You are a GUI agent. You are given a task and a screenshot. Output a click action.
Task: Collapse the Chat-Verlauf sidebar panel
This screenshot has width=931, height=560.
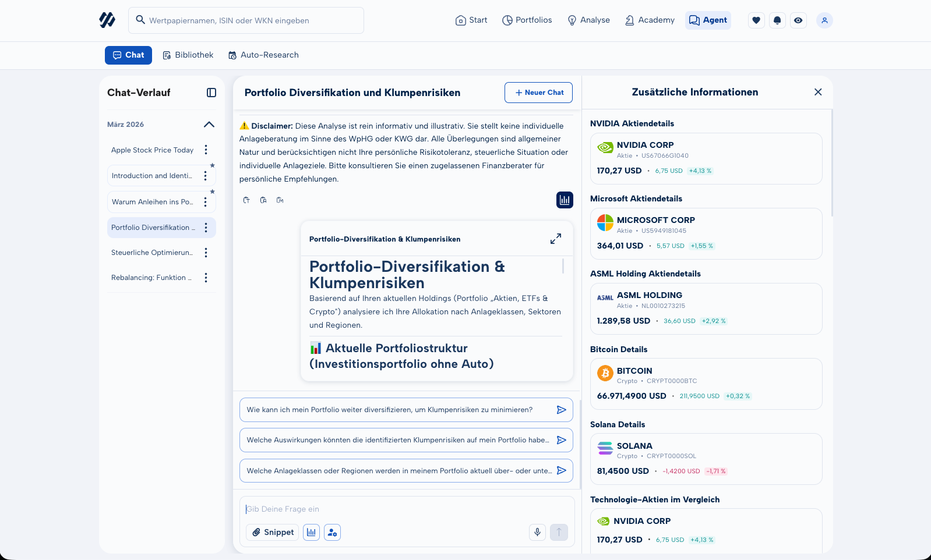pos(211,93)
